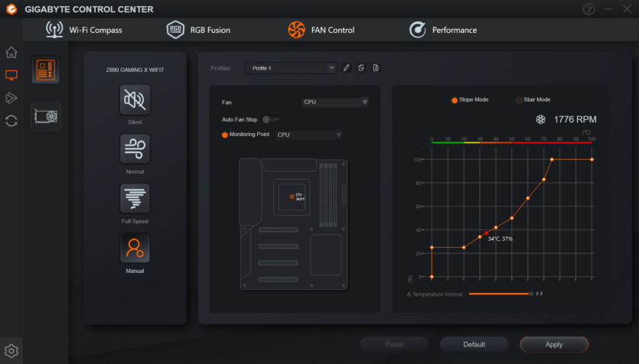Click the fan snowflake icon near RPM
The image size is (639, 364).
click(x=540, y=119)
